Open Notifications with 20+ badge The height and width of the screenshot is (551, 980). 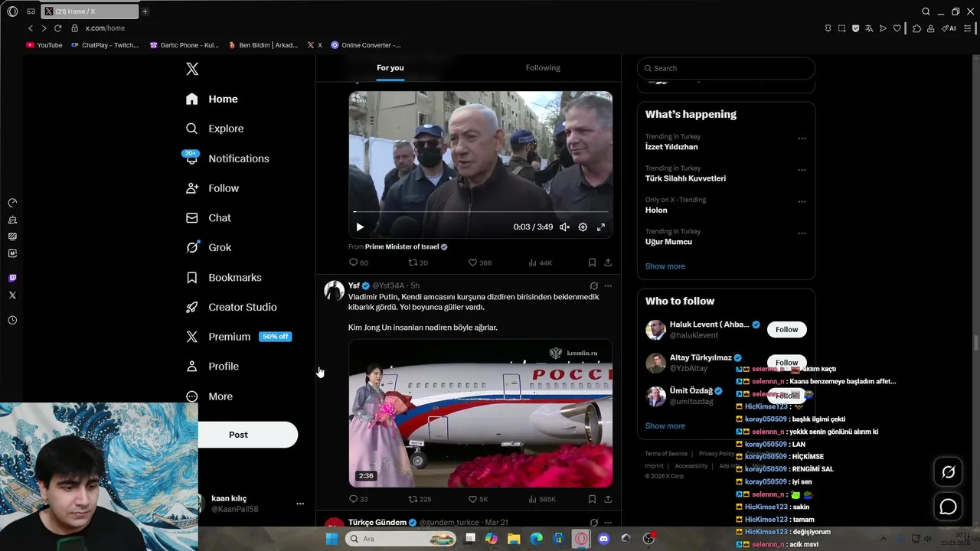point(227,158)
